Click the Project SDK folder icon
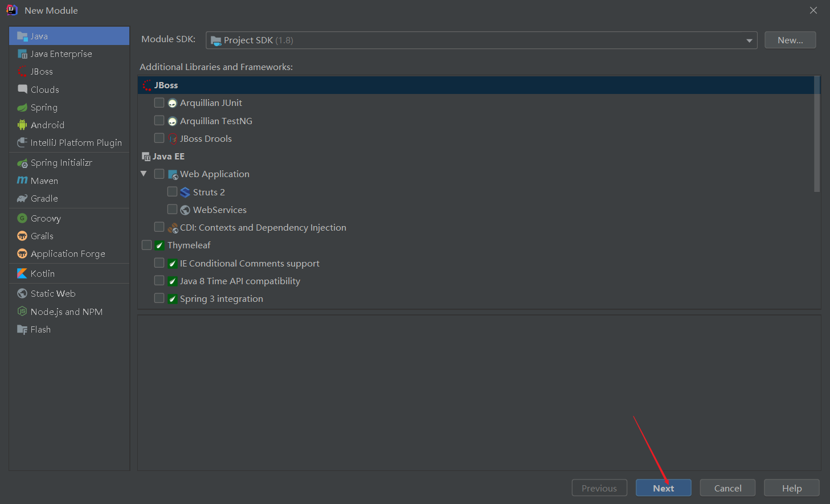 tap(216, 40)
